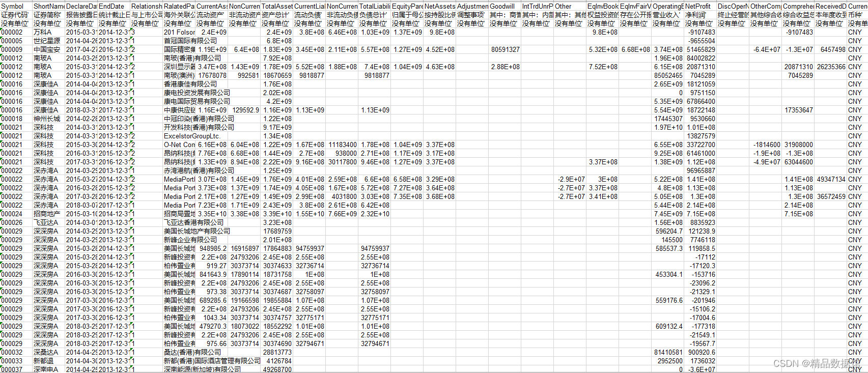Select the 深南能源(新加坡)有限公司 cell
868x373 pixels.
(203, 369)
